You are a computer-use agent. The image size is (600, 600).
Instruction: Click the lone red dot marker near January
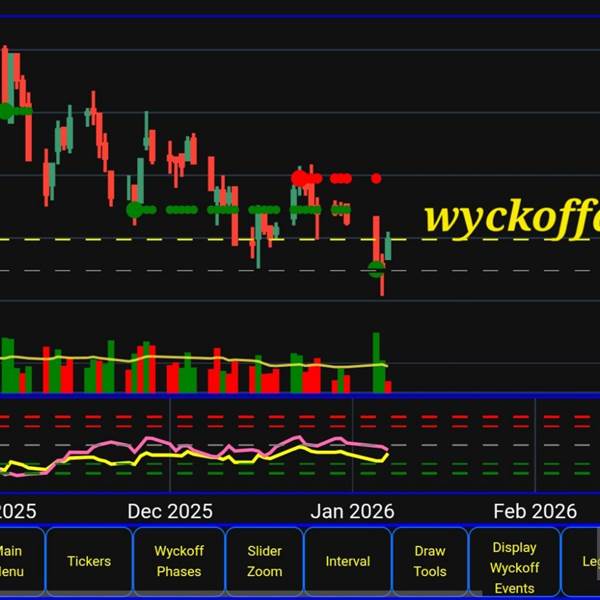click(376, 178)
